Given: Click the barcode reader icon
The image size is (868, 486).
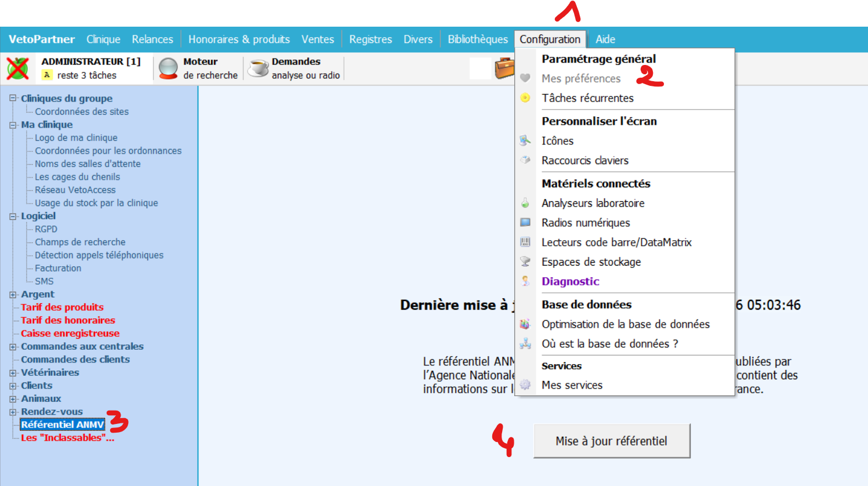Looking at the screenshot, I should (525, 242).
